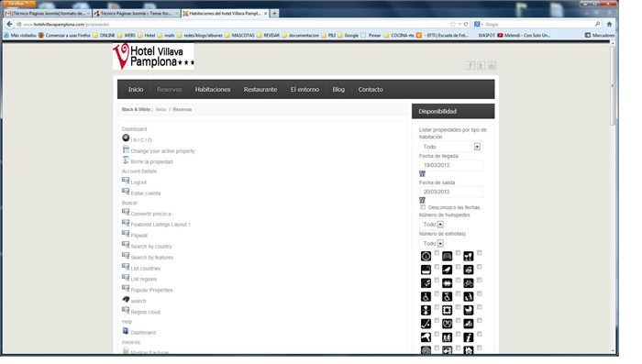Click the Fecha de salida date field
Screen dimensions: 642x364
451,192
